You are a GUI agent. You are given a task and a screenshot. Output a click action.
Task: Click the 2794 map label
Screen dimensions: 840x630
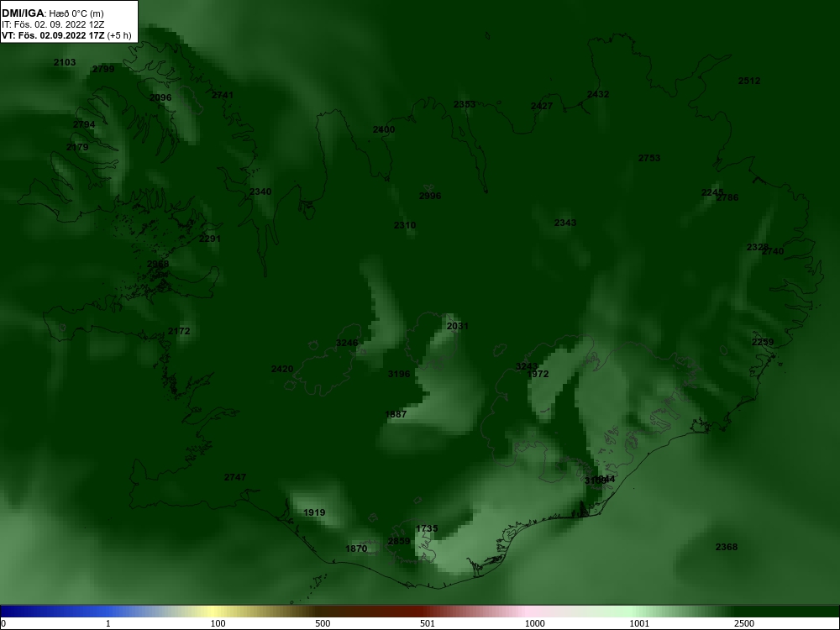pos(84,124)
